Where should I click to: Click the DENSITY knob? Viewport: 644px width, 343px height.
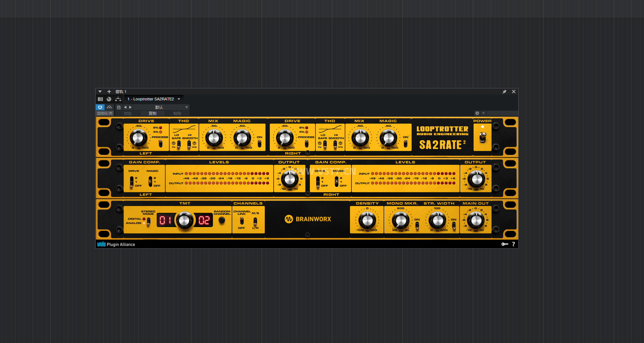pyautogui.click(x=367, y=220)
